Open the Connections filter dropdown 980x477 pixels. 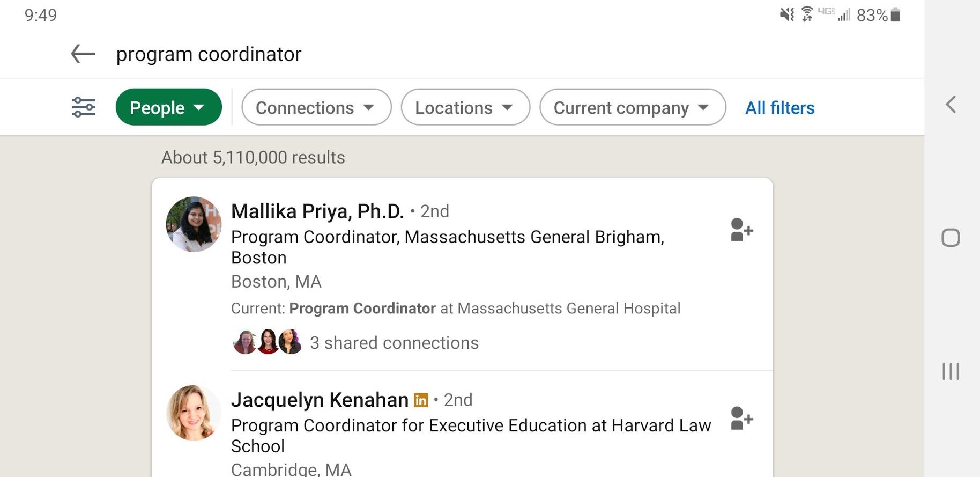316,107
